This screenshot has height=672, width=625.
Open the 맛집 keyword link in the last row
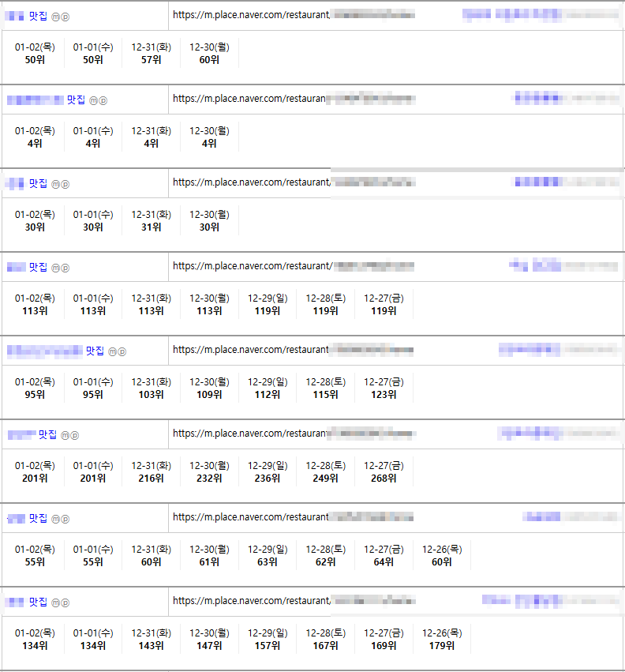pos(38,602)
